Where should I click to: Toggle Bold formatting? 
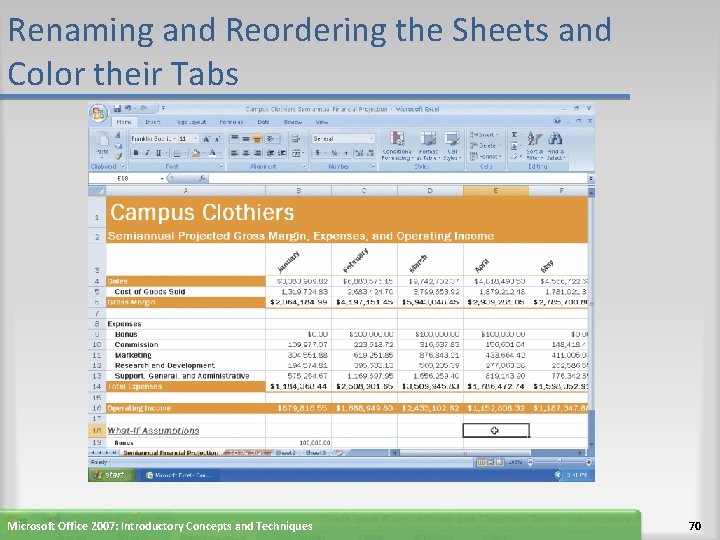pos(136,153)
